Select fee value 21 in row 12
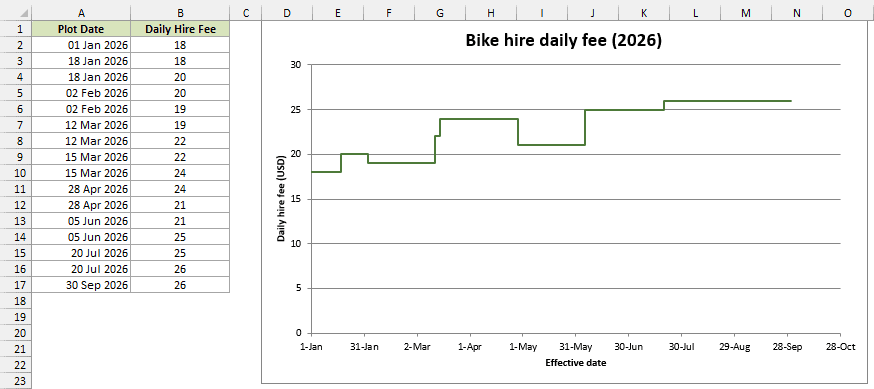This screenshot has height=389, width=874. point(180,205)
